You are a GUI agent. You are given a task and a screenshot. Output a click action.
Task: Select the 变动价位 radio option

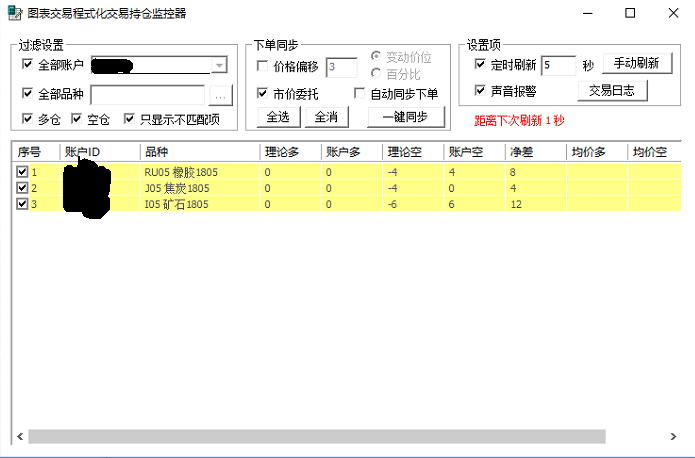376,57
